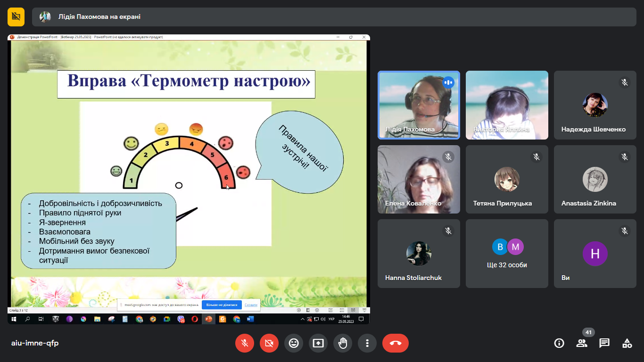Open the emoji reactions picker

click(x=294, y=343)
